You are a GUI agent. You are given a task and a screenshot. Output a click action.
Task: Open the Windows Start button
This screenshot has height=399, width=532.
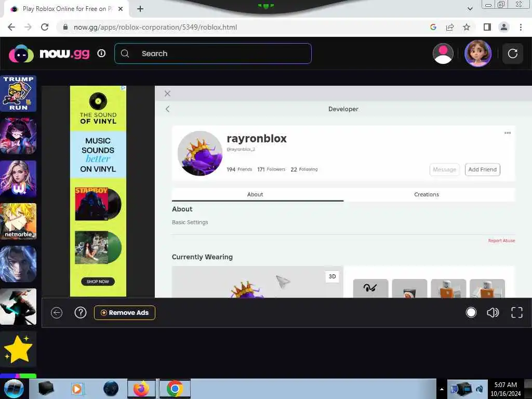14,389
